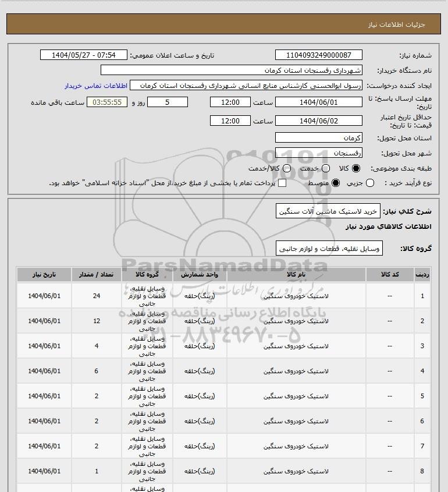448x492 pixels.
Task: Click quantity 24 in row 1
Action: (x=97, y=296)
